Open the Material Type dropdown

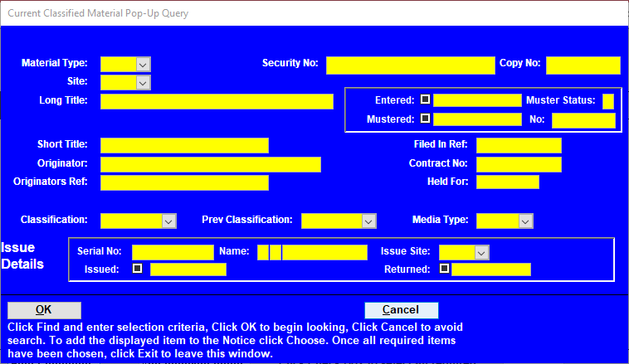tap(143, 64)
